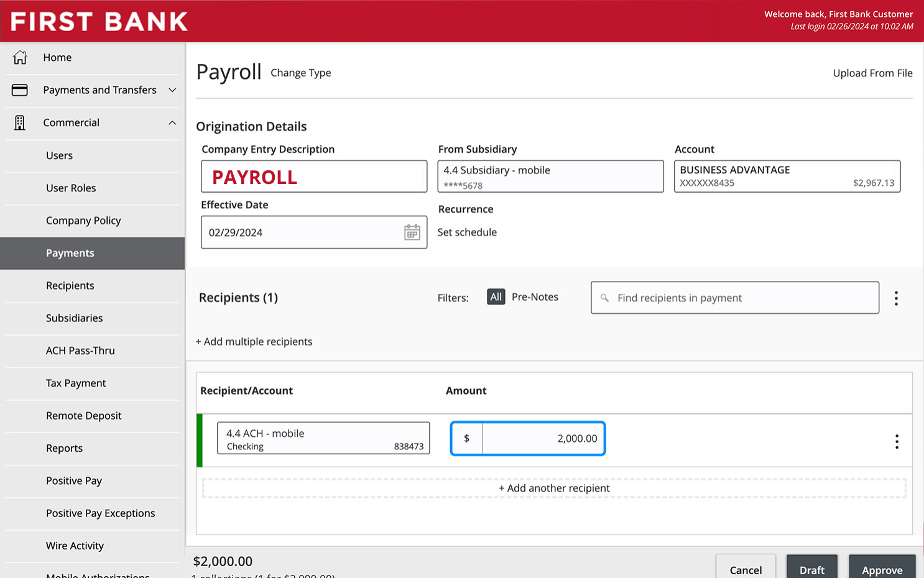This screenshot has width=924, height=578.
Task: Open the From Subsidiary selector
Action: 550,177
